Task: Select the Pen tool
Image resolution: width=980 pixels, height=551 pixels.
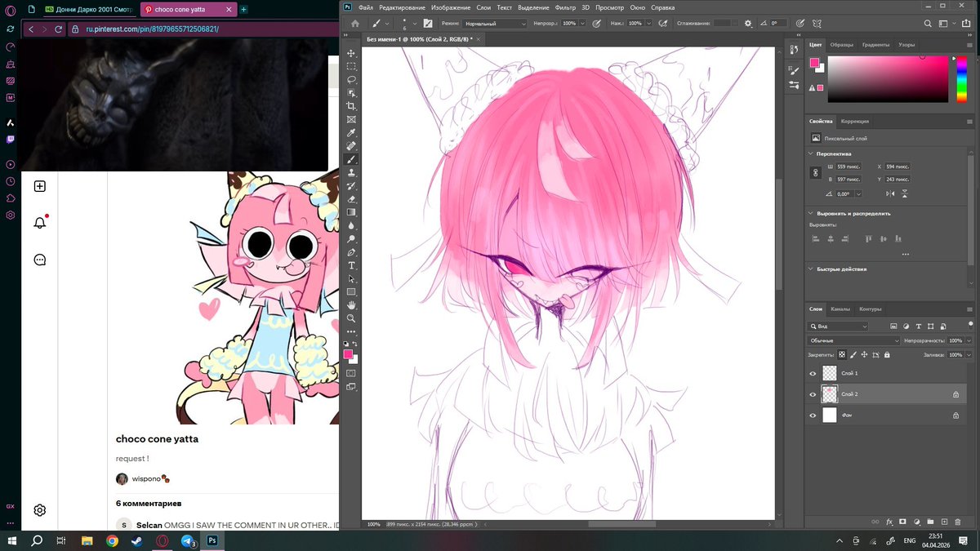Action: click(352, 252)
